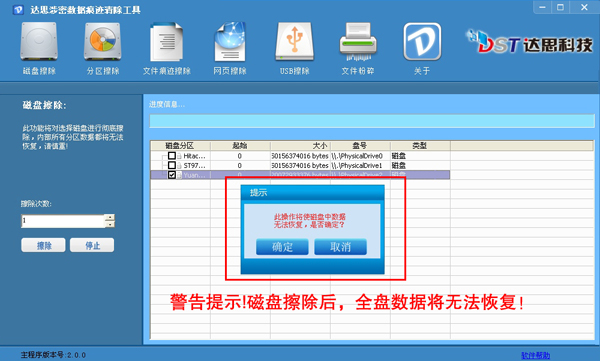Image resolution: width=600 pixels, height=361 pixels.
Task: Click the 大小 column header
Action: 300,146
